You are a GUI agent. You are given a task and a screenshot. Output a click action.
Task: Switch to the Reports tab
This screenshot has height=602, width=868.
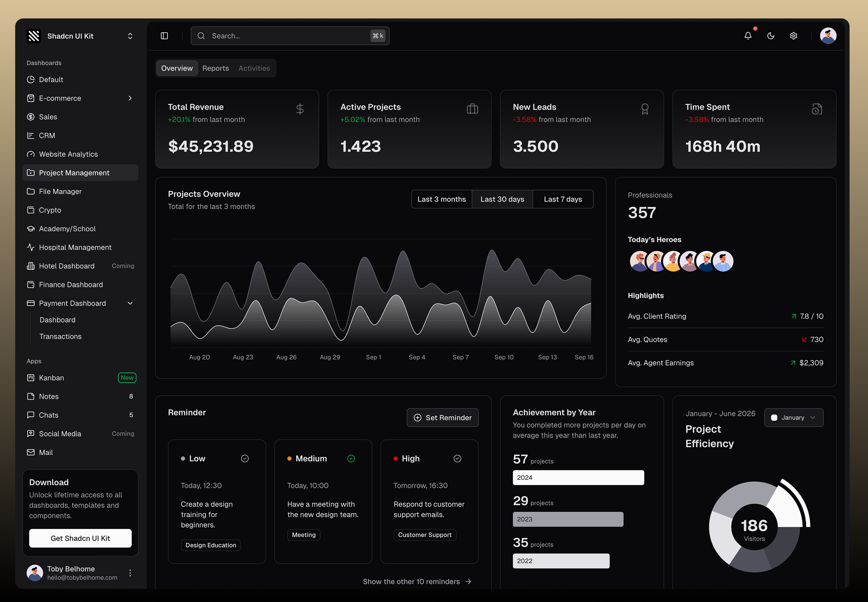click(216, 68)
